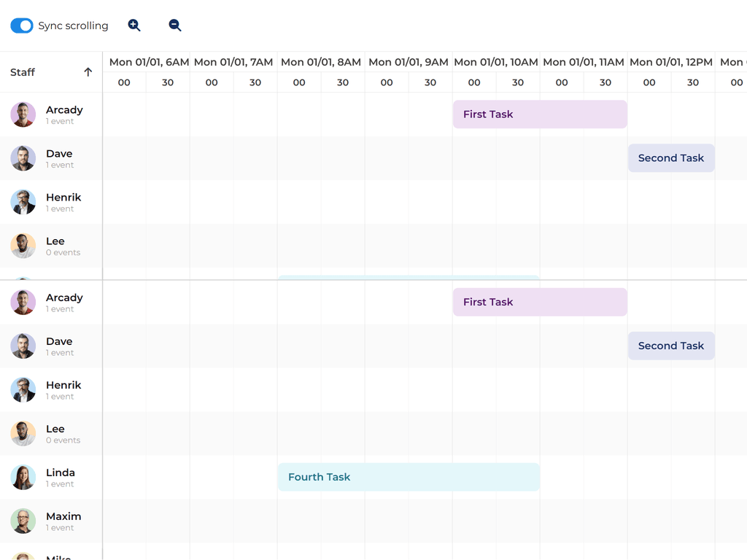Open the Fourth Task event
The height and width of the screenshot is (560, 747).
click(409, 477)
